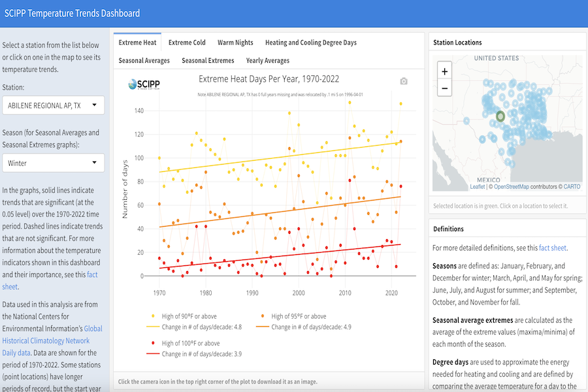Click the chart title 'Extreme Heat Days Per Year, 1970-2022'
The height and width of the screenshot is (392, 588).
269,79
